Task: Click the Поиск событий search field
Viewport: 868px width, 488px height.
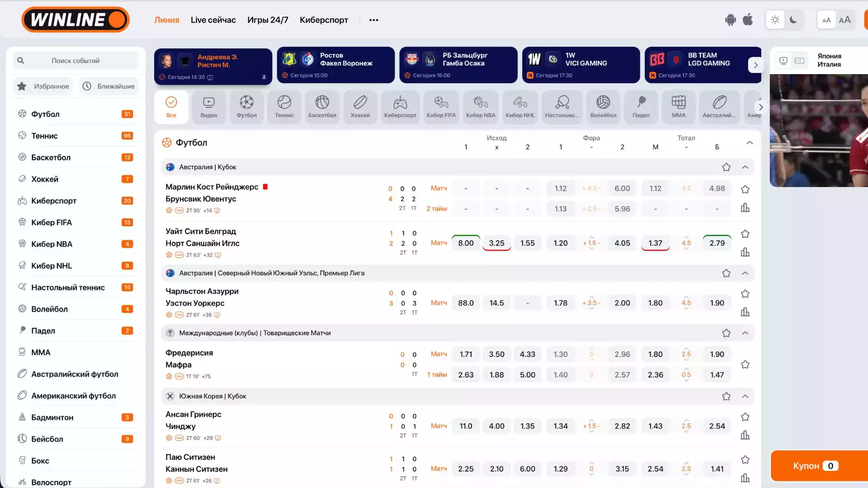Action: [x=75, y=61]
